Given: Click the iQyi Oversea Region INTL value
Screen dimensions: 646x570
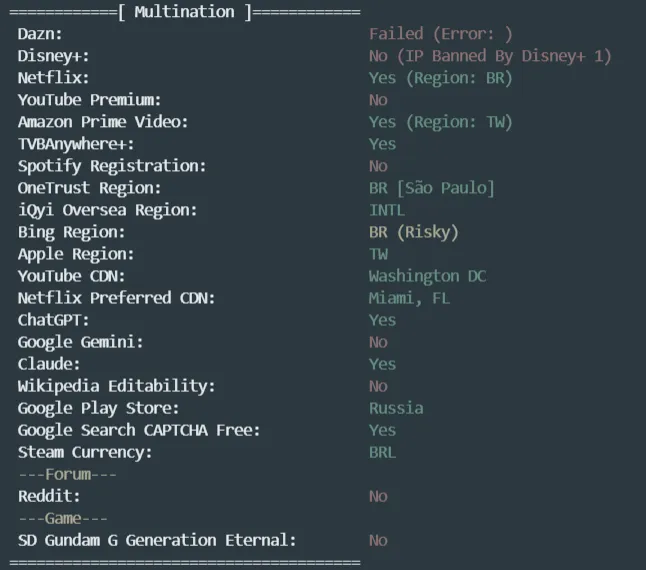Looking at the screenshot, I should point(386,210).
